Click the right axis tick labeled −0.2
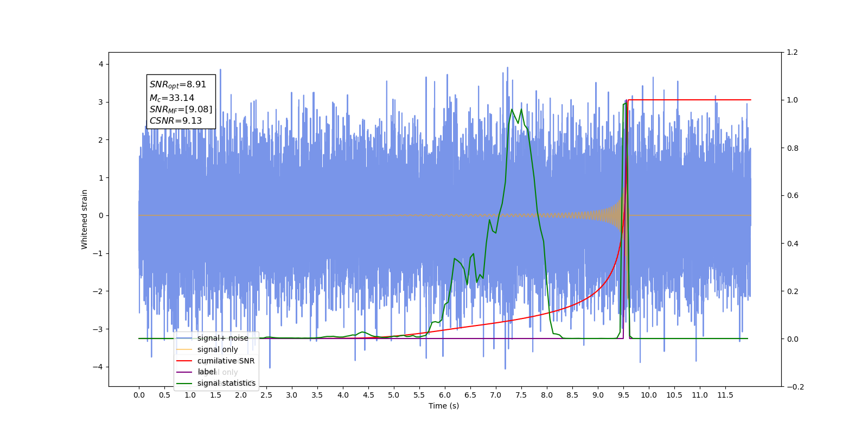 tap(795, 387)
